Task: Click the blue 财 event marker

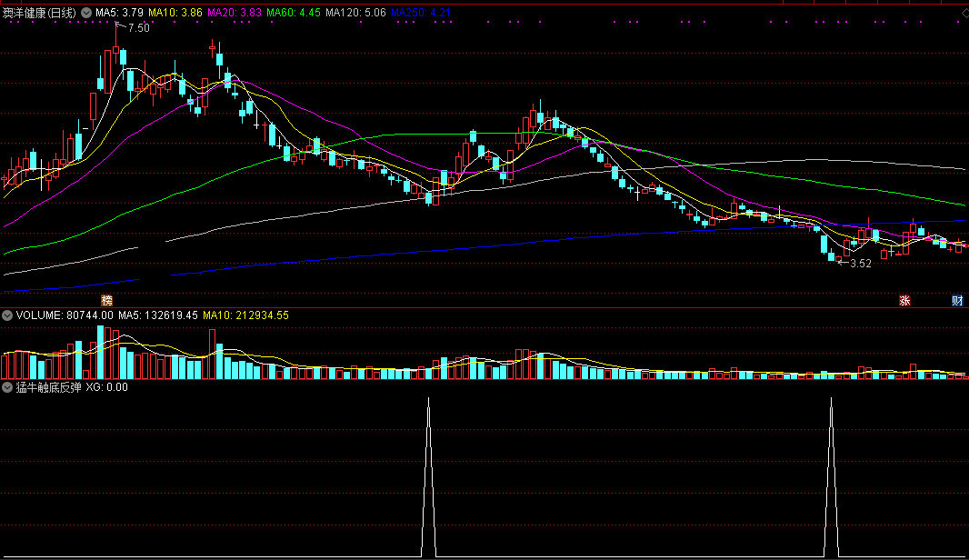Action: 957,300
